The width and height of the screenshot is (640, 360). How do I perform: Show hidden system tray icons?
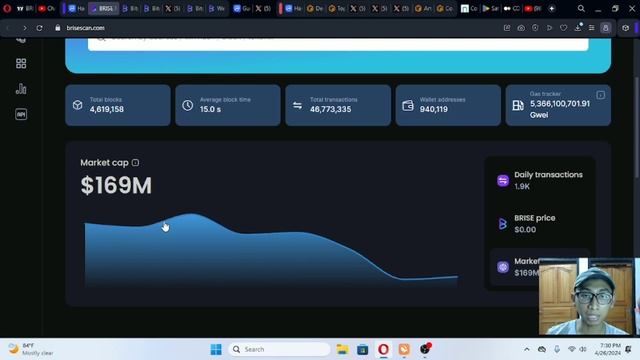[x=527, y=349]
